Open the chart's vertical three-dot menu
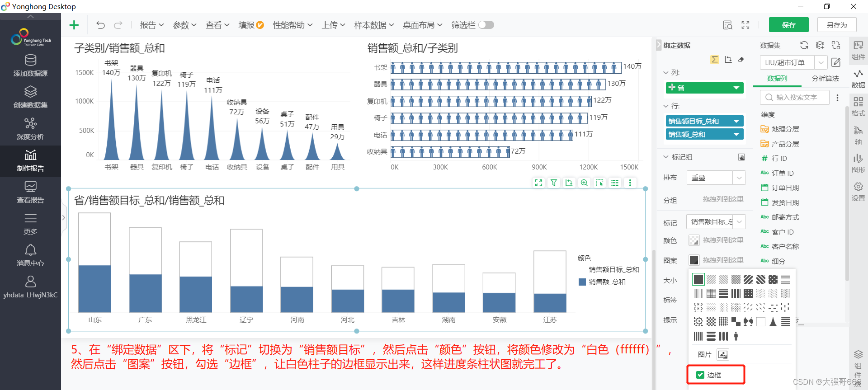Viewport: 868px width, 390px height. click(x=630, y=183)
